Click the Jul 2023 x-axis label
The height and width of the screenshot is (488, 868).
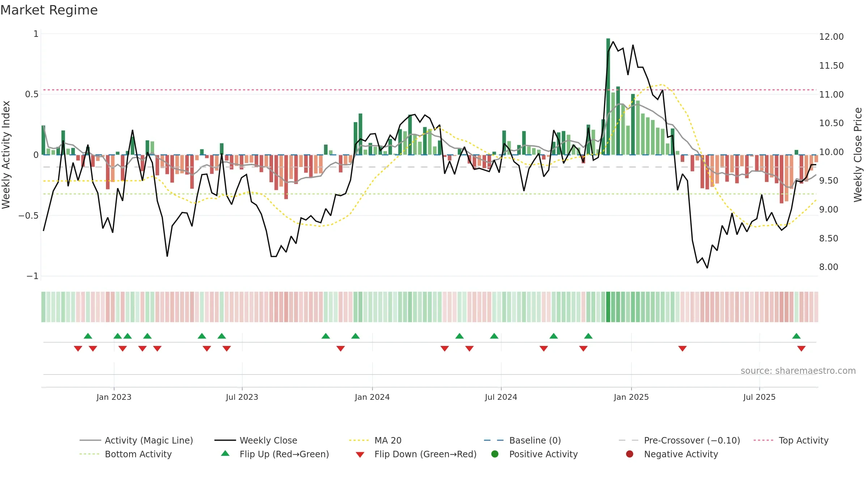coord(242,397)
